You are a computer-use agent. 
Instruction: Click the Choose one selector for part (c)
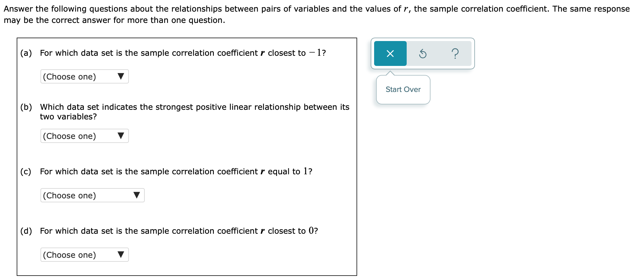tap(92, 195)
